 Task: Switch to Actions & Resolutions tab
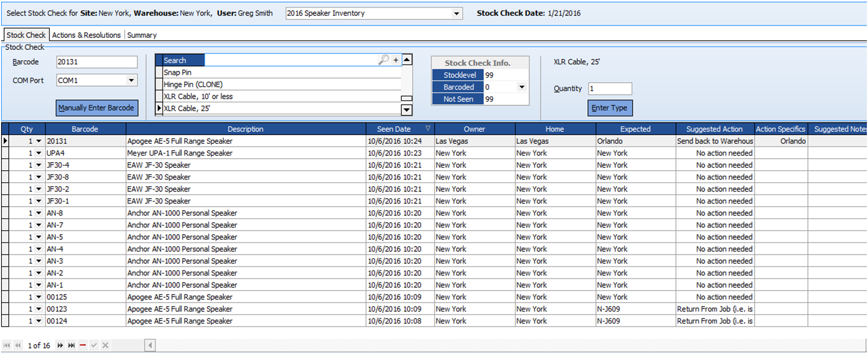tap(86, 35)
